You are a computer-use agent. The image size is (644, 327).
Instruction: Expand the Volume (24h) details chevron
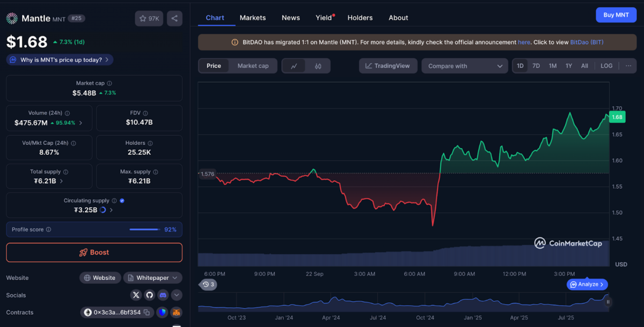point(81,123)
